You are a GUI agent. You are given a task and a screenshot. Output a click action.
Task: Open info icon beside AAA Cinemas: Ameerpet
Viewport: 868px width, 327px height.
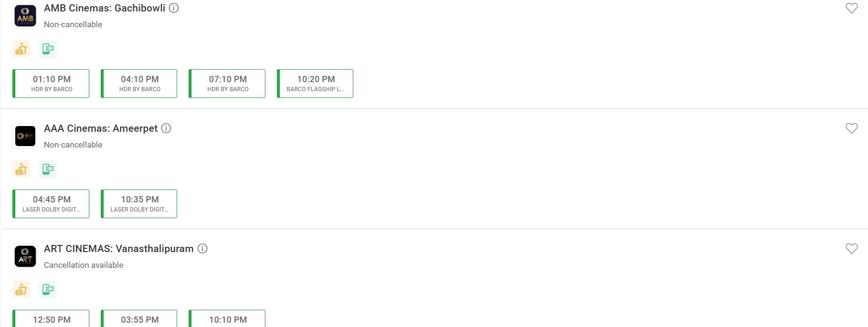point(166,128)
